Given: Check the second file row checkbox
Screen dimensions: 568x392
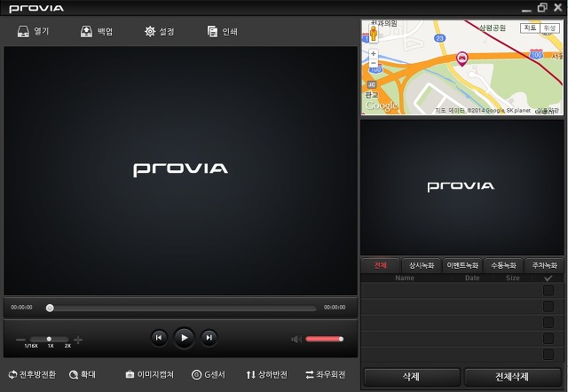Looking at the screenshot, I should pos(548,306).
